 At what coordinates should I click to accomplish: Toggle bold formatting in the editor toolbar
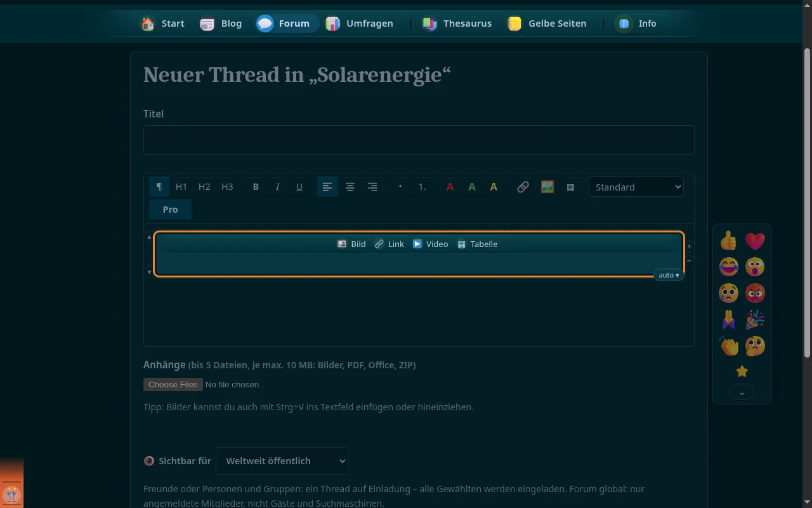coord(256,187)
